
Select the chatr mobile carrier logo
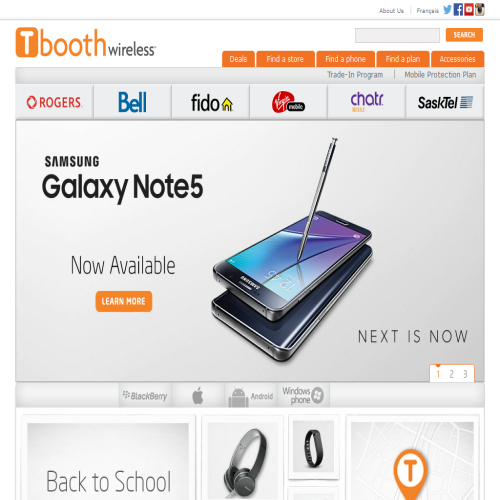click(x=367, y=102)
